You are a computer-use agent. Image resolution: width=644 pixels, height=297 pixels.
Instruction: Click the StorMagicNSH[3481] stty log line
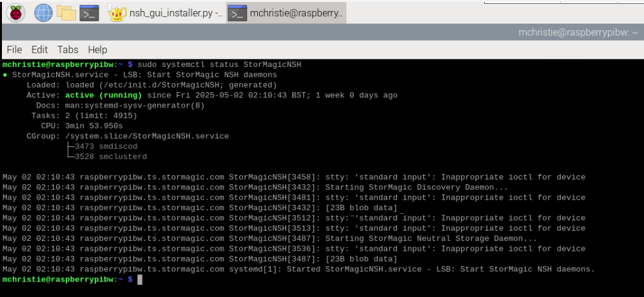[x=294, y=198]
